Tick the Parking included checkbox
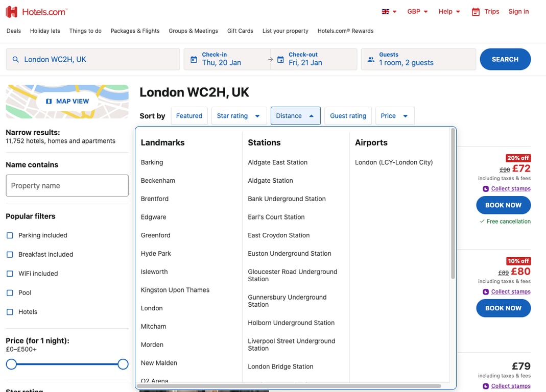 [x=10, y=235]
